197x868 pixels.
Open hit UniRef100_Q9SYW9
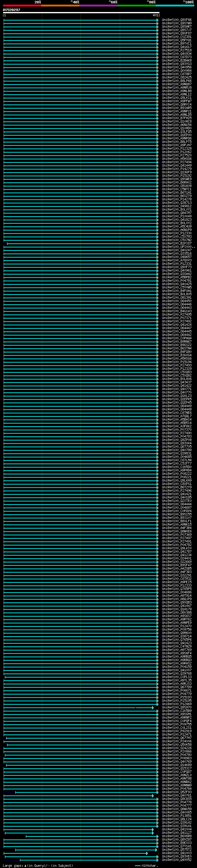point(177,23)
